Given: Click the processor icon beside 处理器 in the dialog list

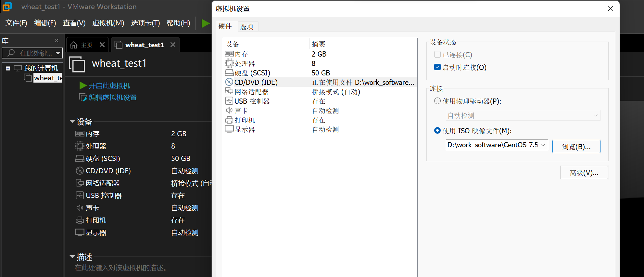Looking at the screenshot, I should [x=229, y=63].
